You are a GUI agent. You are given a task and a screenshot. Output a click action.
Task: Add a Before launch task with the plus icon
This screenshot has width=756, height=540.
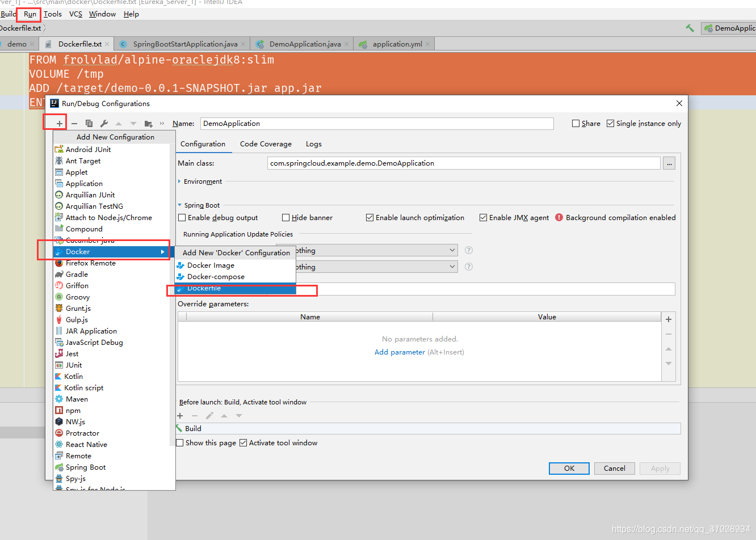(x=180, y=416)
